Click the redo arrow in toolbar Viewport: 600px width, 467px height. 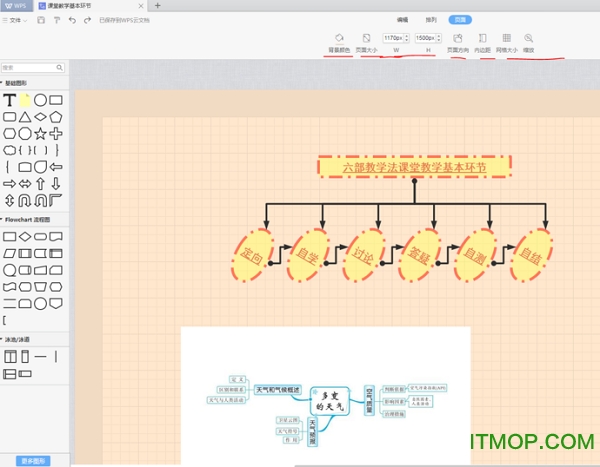click(x=88, y=20)
